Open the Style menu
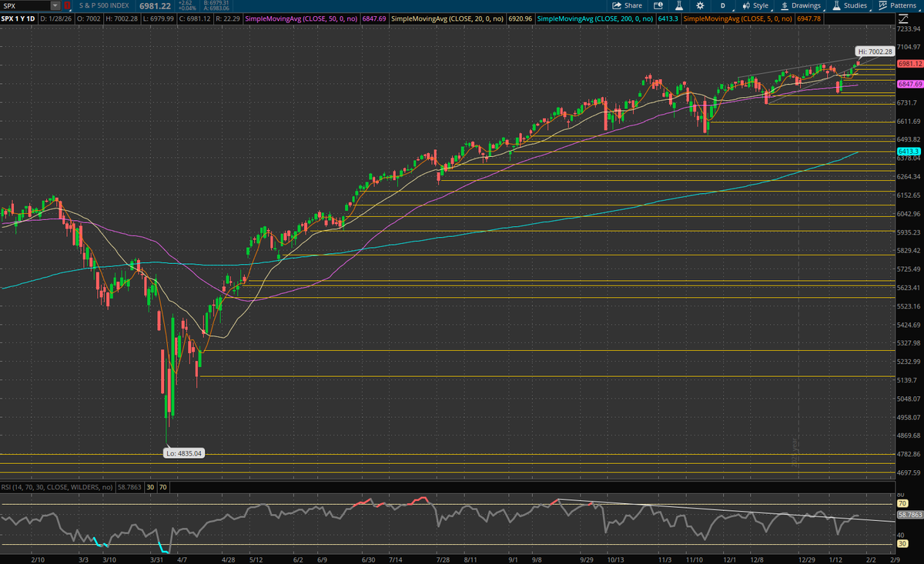924x564 pixels. pos(755,5)
